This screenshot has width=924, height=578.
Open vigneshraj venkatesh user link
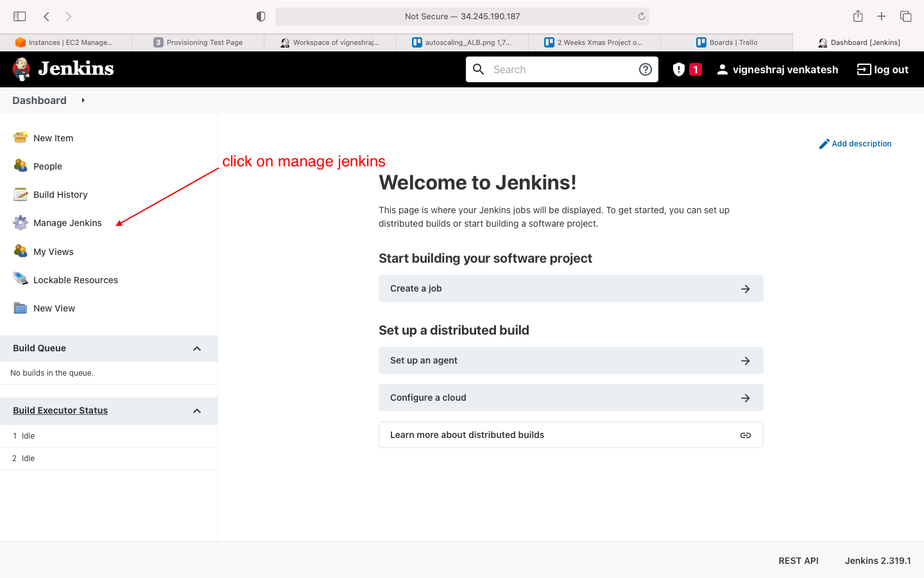[x=785, y=69]
